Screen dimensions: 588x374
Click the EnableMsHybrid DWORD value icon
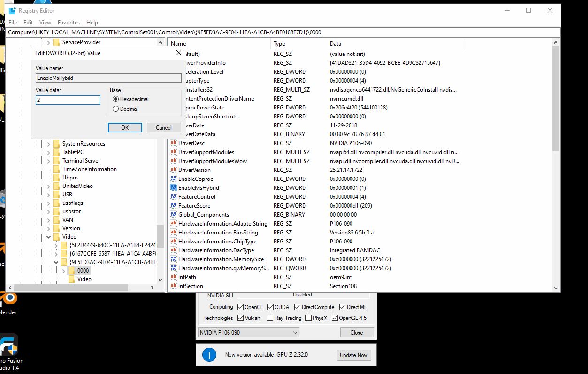pos(174,188)
